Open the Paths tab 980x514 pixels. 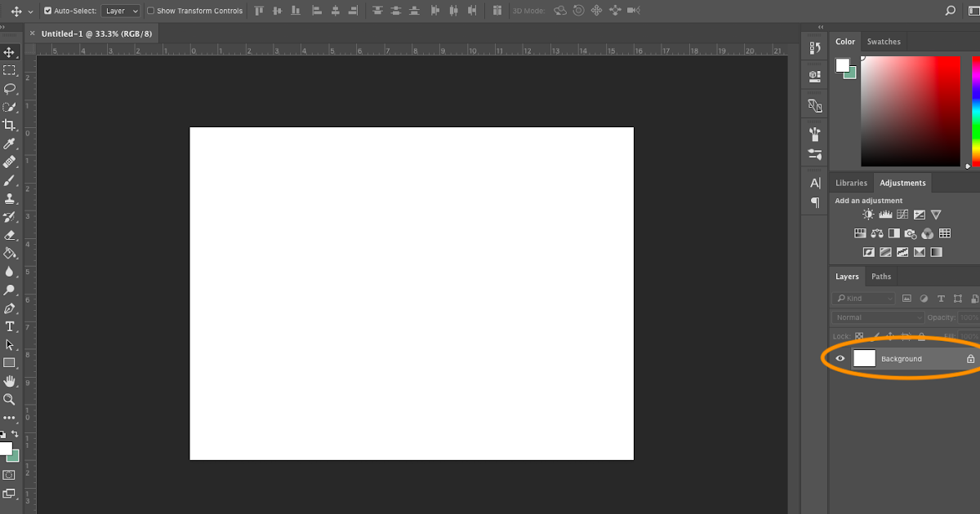coord(880,276)
